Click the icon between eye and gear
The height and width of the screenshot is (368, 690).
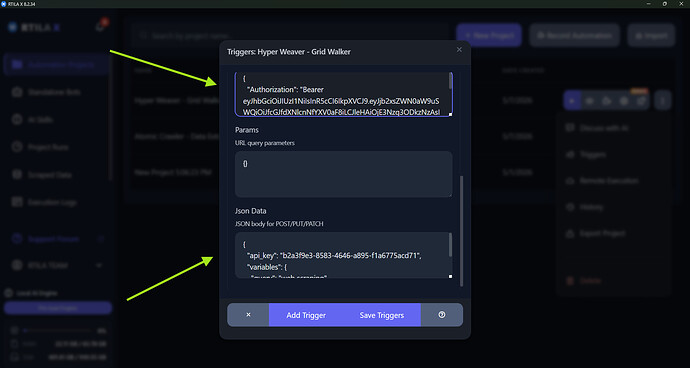point(606,101)
